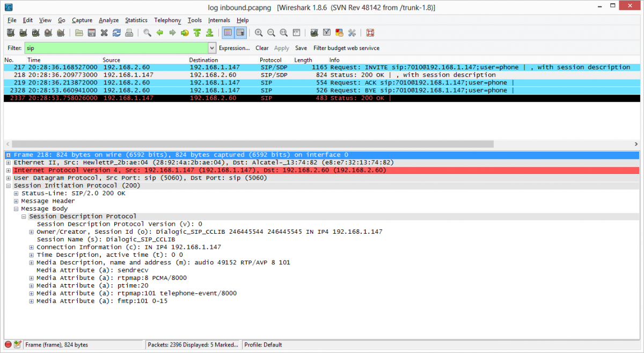Save this capture file icon
Image resolution: width=644 pixels, height=353 pixels.
click(92, 33)
